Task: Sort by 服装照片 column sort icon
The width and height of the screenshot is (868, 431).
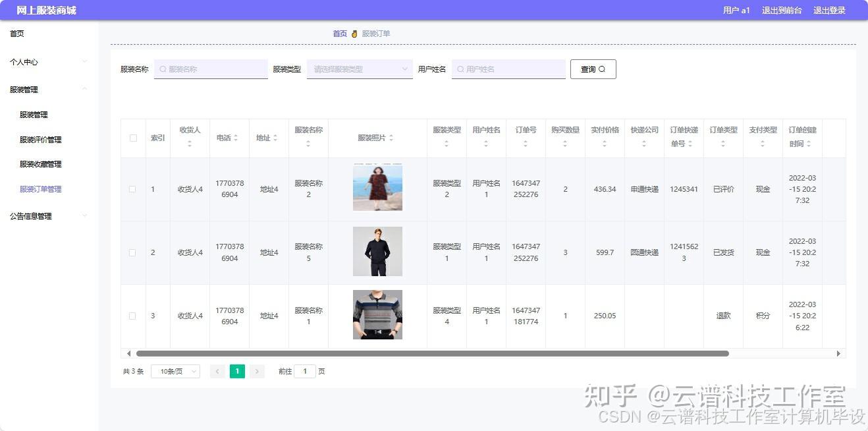Action: (x=391, y=138)
